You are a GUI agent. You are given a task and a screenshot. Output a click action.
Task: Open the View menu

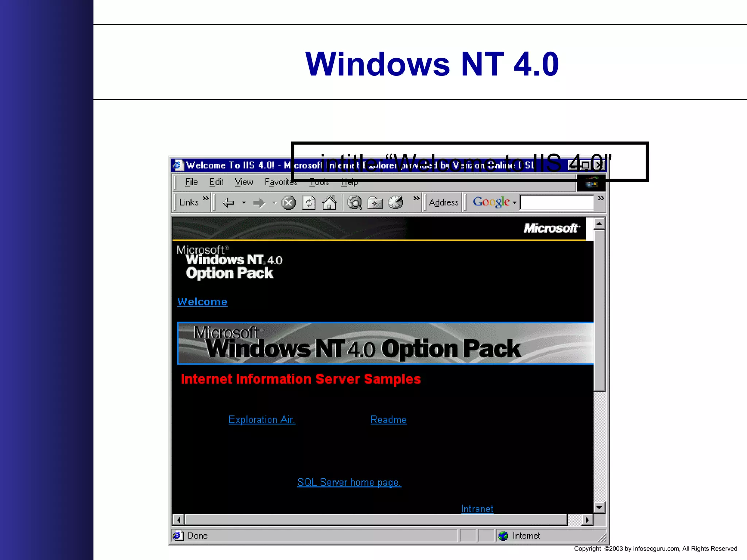(244, 182)
